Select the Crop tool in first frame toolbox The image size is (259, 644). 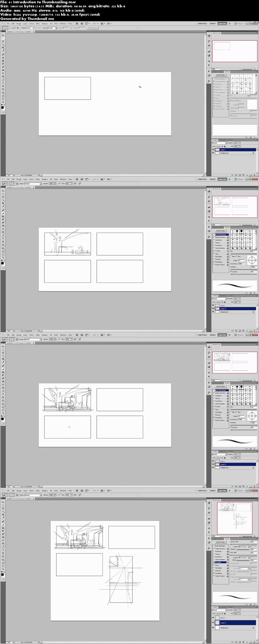[x=3, y=48]
